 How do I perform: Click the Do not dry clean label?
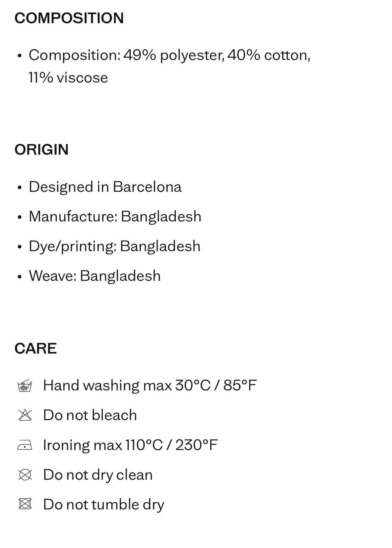tap(98, 475)
